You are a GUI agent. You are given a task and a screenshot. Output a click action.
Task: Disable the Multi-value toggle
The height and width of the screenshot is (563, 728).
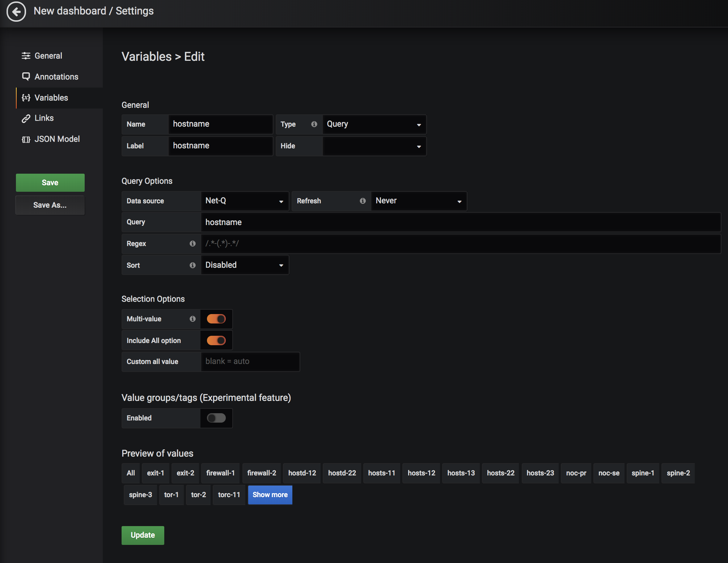click(216, 319)
